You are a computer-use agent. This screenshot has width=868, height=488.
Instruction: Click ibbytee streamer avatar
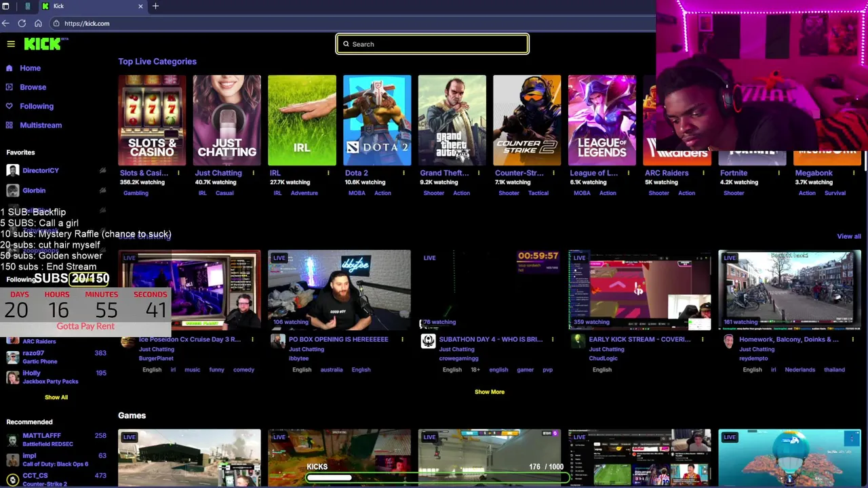[x=277, y=341]
